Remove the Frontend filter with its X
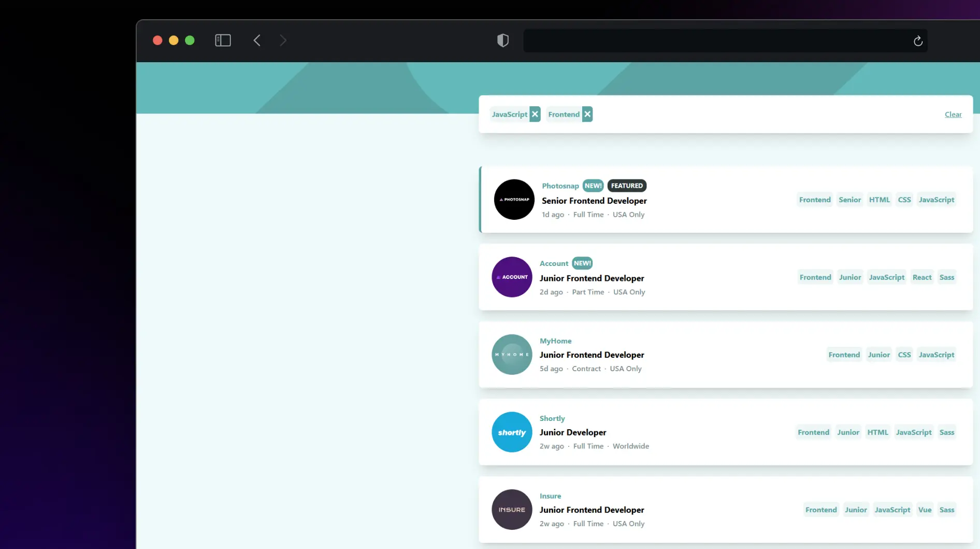This screenshot has height=549, width=980. [587, 114]
